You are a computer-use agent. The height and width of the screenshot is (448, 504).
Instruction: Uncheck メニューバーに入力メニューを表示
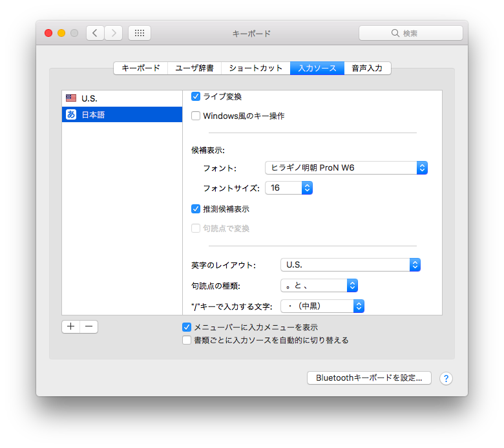click(187, 327)
